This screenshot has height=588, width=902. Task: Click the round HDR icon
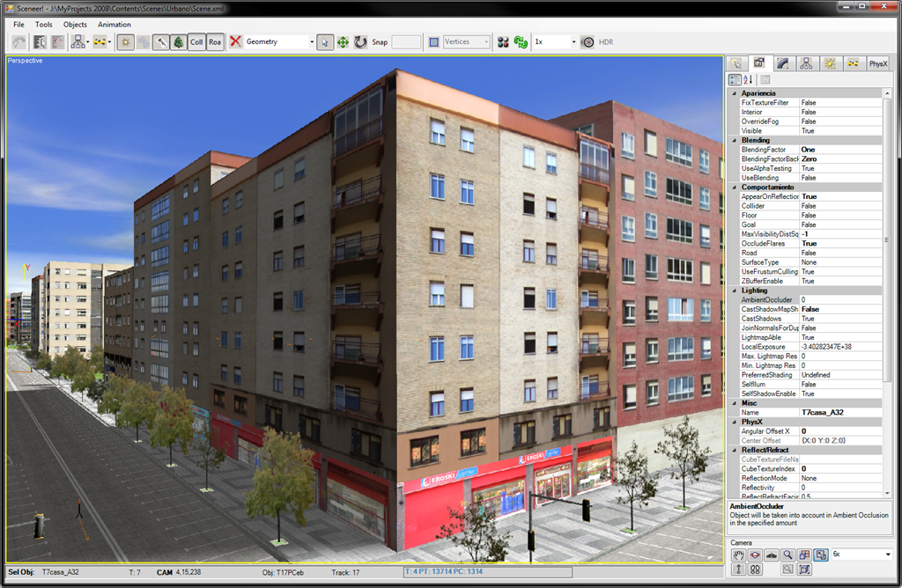588,42
